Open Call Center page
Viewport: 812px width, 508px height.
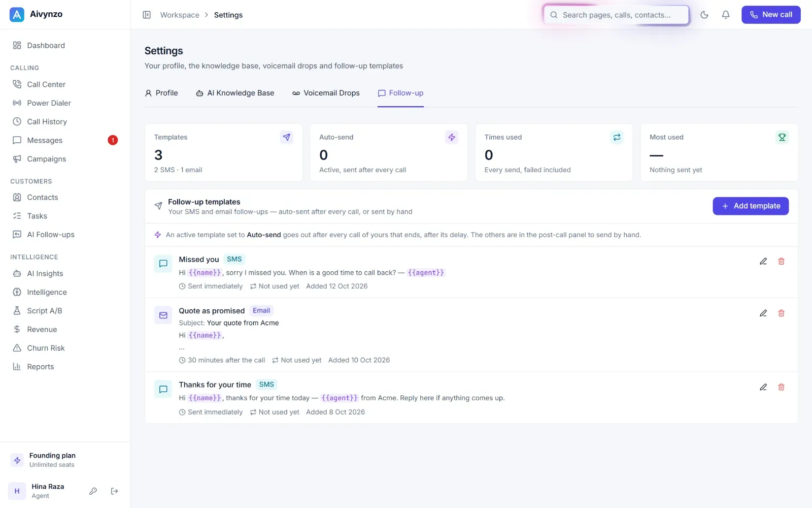coord(65,84)
